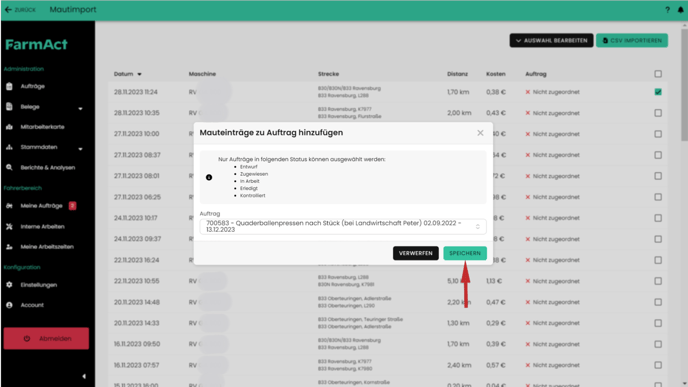The image size is (688, 387).
Task: Click the Mitarbeiterkarte icon
Action: click(9, 127)
